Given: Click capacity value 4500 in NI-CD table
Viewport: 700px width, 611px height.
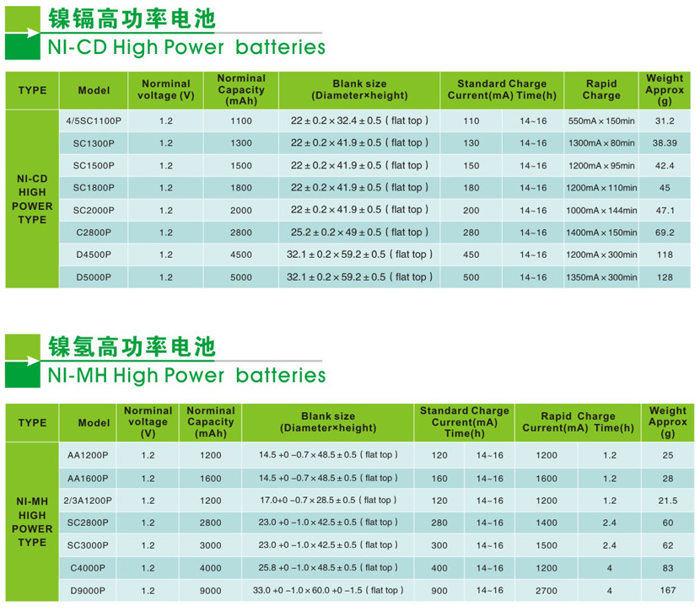Looking at the screenshot, I should [x=241, y=255].
